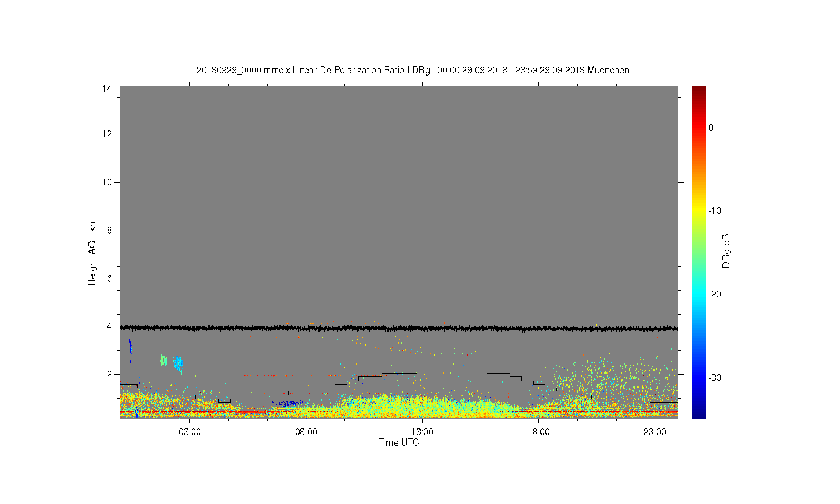Click the colorbar value label 0
Image resolution: width=840 pixels, height=504 pixels.
click(x=711, y=128)
